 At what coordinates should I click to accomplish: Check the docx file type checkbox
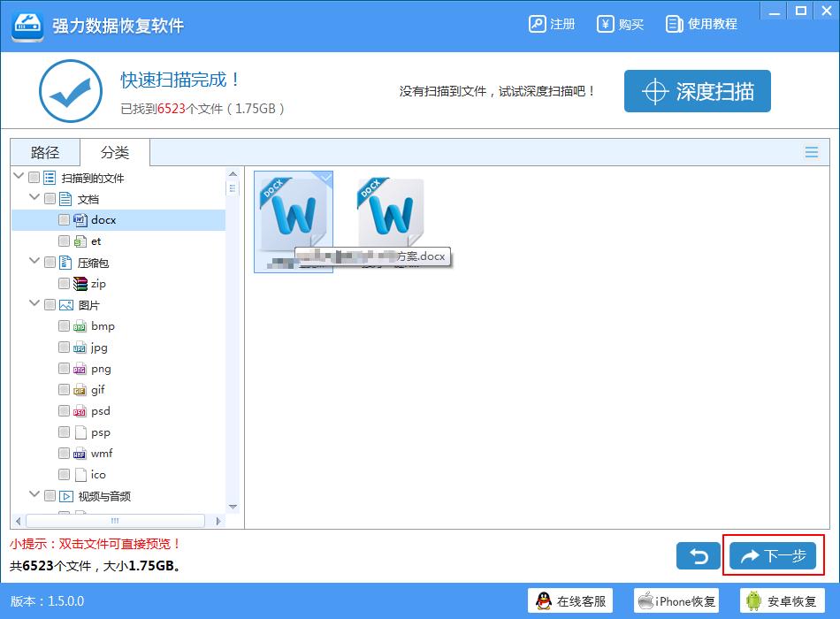64,219
